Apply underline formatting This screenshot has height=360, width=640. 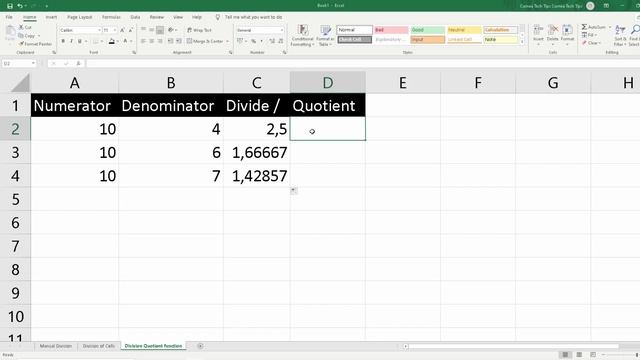click(80, 41)
